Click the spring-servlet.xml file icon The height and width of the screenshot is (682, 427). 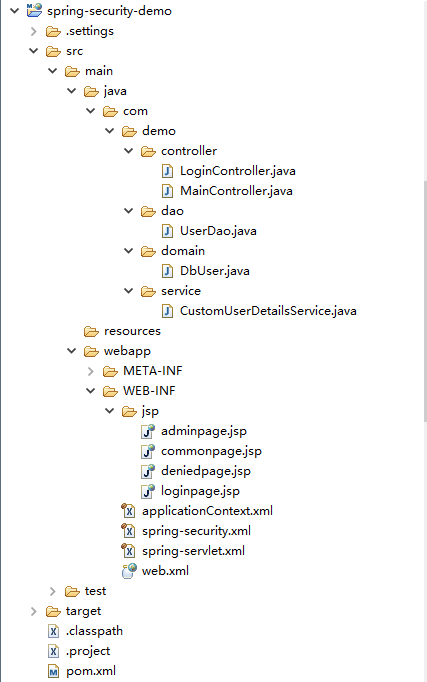tap(129, 551)
